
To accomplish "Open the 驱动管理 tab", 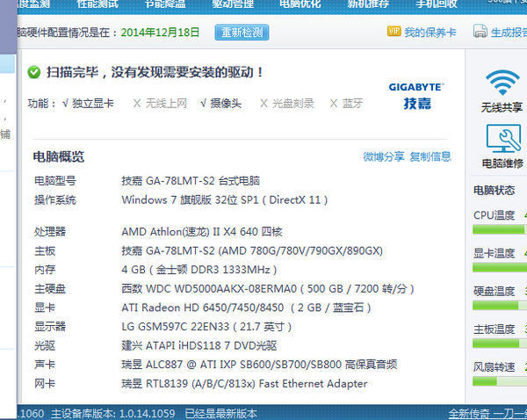I will 233,4.
